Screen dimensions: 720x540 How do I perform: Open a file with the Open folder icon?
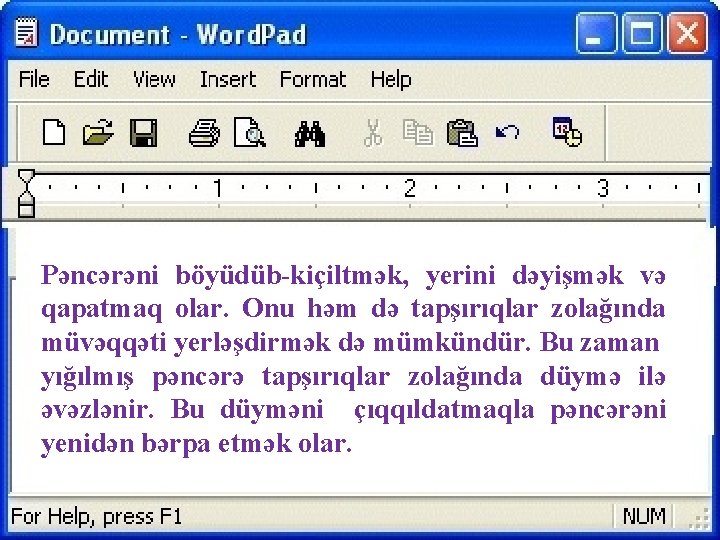click(x=98, y=132)
